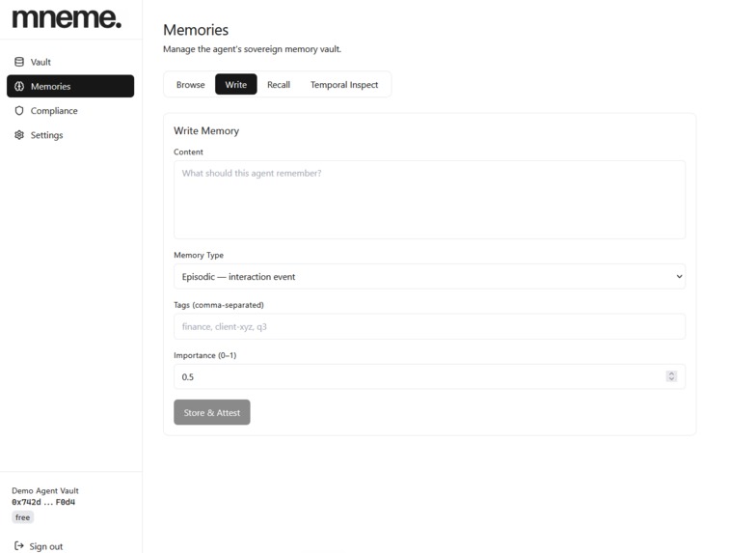
Task: Click the Write Memory heading
Action: coord(206,131)
